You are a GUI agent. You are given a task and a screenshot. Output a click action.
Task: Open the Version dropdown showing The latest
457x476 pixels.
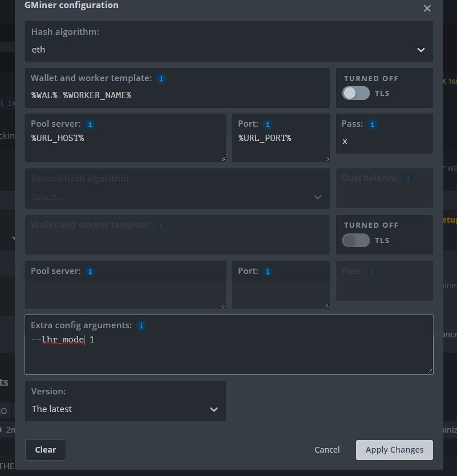pos(126,401)
